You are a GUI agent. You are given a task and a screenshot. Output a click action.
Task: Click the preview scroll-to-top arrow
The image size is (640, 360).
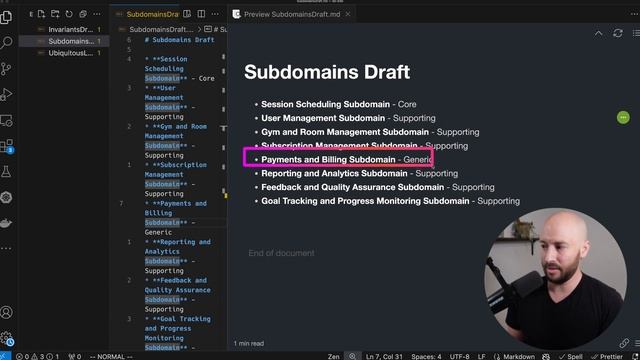598,33
